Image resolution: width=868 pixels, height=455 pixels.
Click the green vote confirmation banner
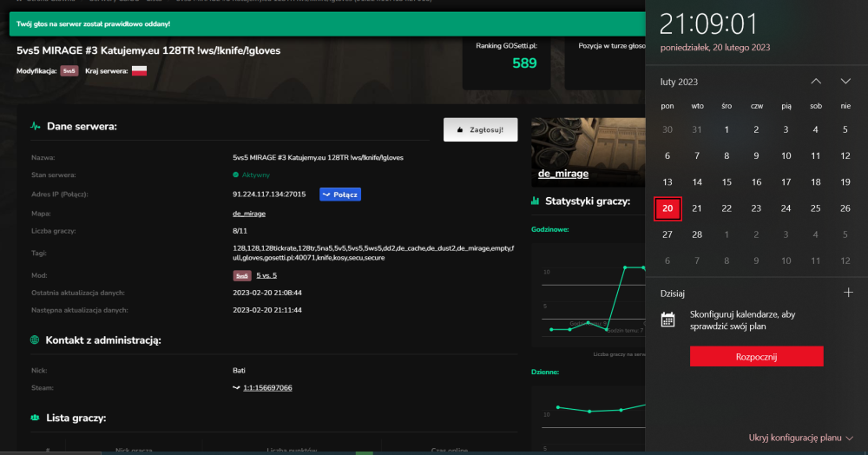click(x=327, y=24)
